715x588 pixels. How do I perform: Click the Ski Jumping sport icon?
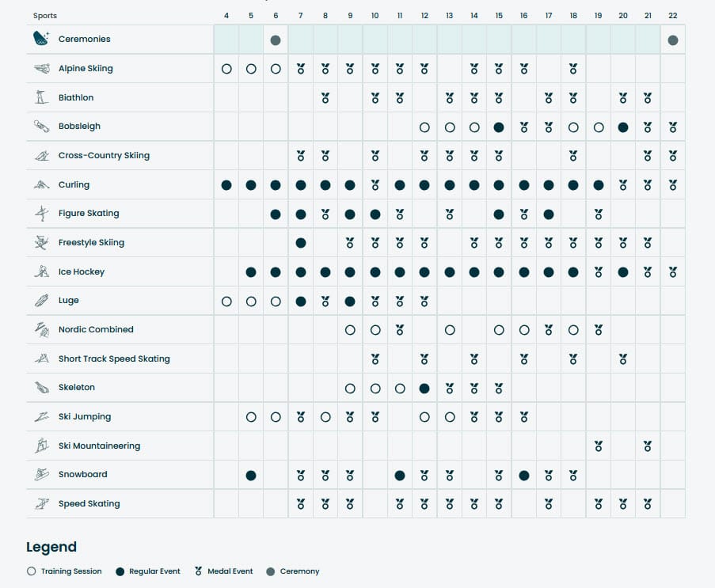41,417
